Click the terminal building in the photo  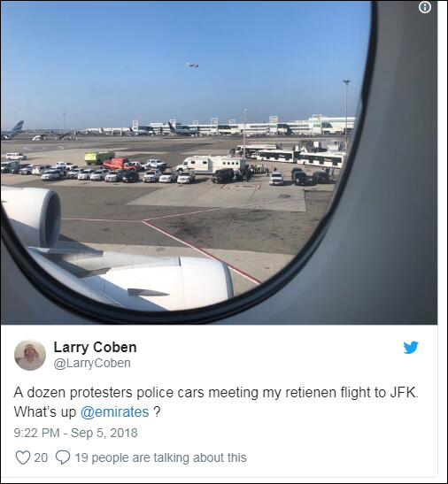tap(221, 126)
